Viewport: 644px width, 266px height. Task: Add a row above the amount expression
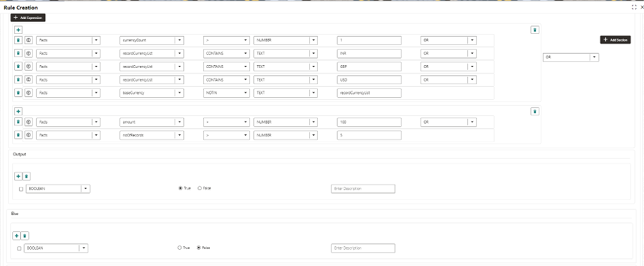click(x=18, y=111)
